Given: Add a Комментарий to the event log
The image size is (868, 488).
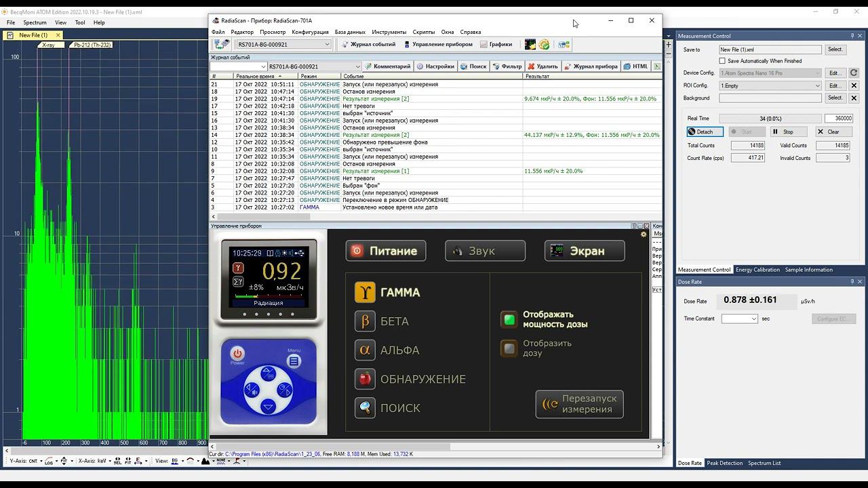Looking at the screenshot, I should tap(387, 66).
